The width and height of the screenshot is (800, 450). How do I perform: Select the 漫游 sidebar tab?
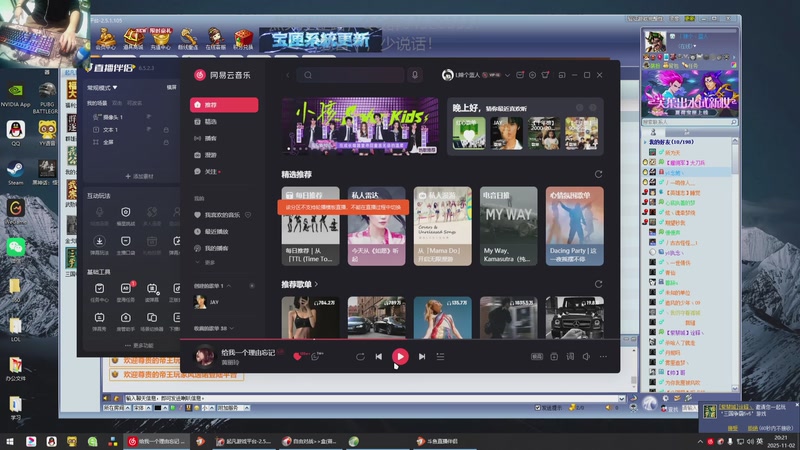pos(224,155)
